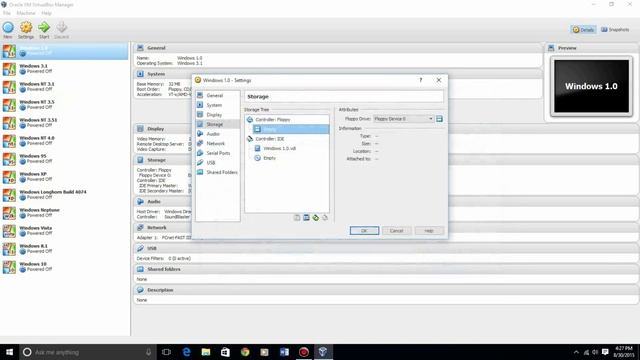Open Settings gear icon in main toolbar
Viewport: 640px width, 360px height.
coord(26,28)
